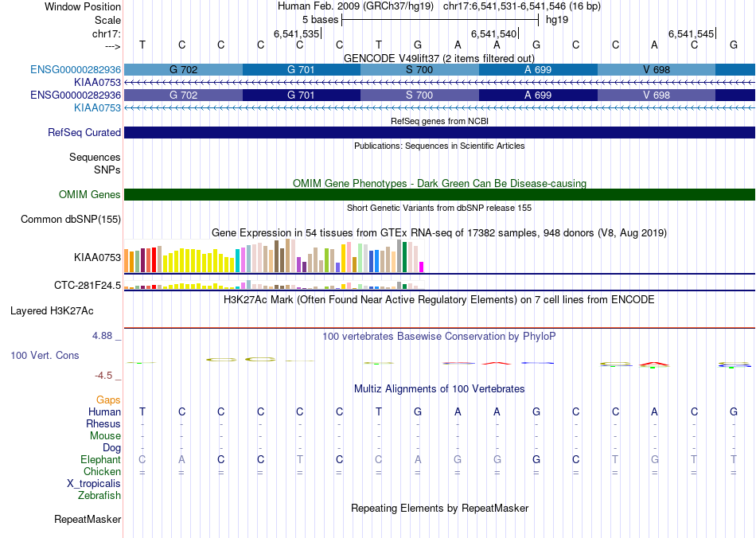The image size is (756, 538).
Task: Click the light-blue KIAA0753 transcript label
Action: tap(97, 108)
